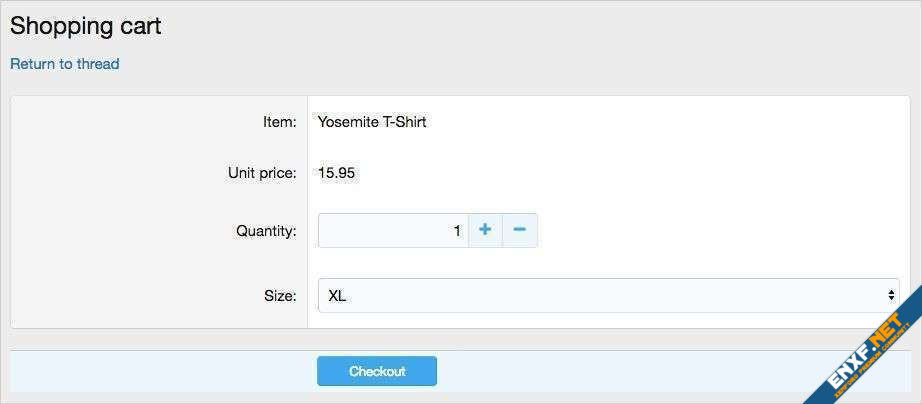This screenshot has height=404, width=922.
Task: Click the Quantity: field label
Action: pyautogui.click(x=266, y=231)
